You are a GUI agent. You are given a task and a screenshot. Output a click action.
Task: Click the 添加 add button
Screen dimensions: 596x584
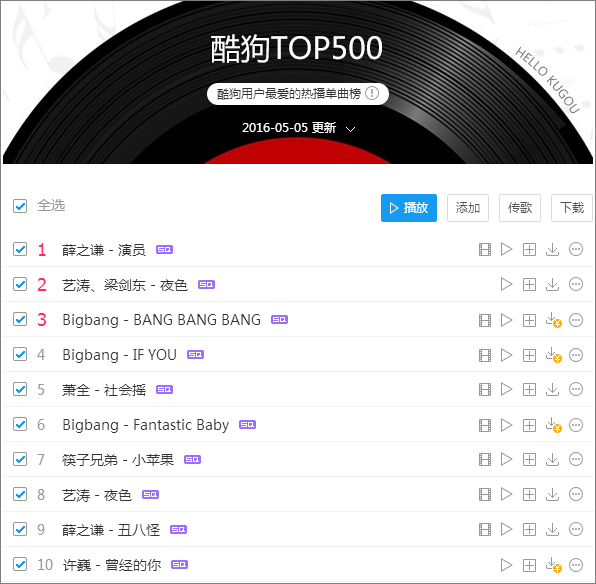[468, 208]
